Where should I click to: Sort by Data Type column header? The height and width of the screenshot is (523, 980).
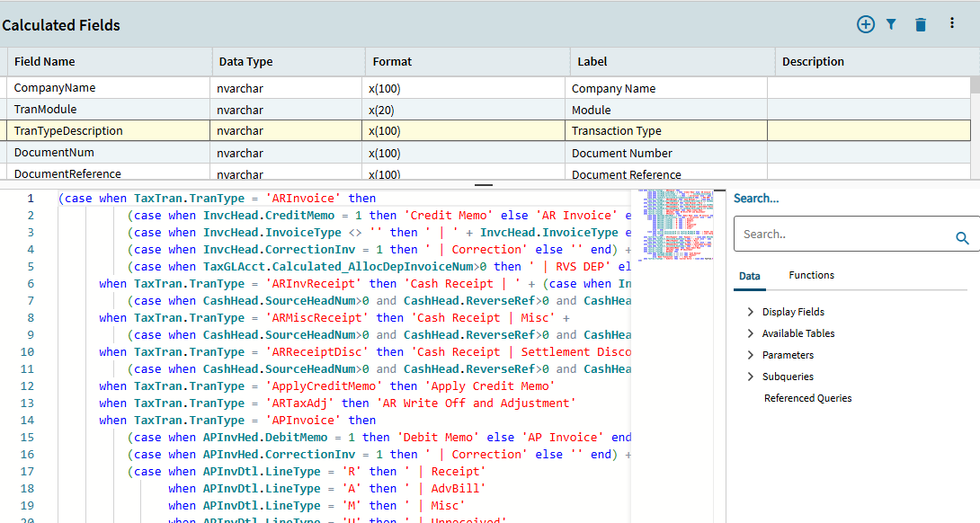tap(245, 62)
